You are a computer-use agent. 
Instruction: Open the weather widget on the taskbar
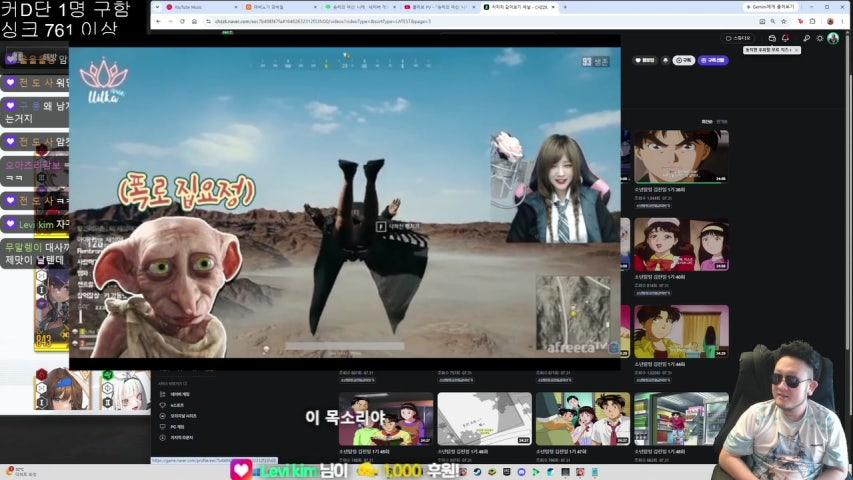(x=20, y=472)
